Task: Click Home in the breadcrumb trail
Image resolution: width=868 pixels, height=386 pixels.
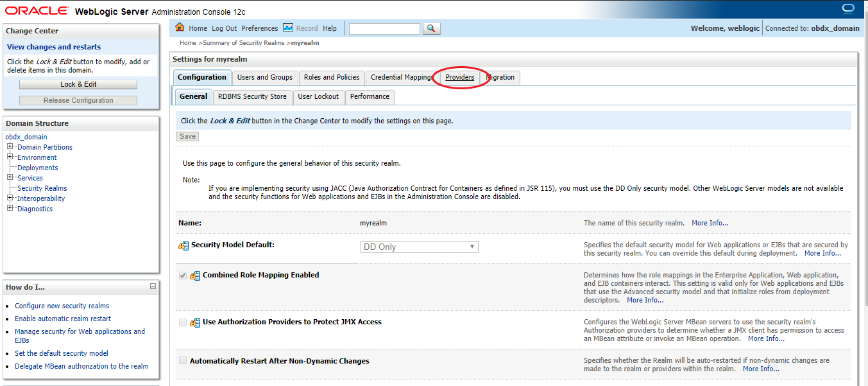Action: 188,43
